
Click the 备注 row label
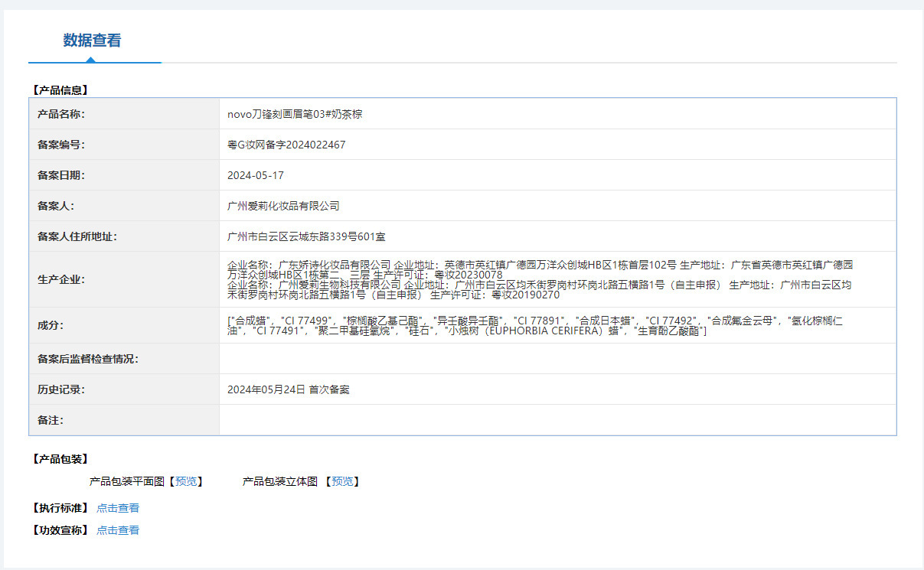[x=50, y=420]
